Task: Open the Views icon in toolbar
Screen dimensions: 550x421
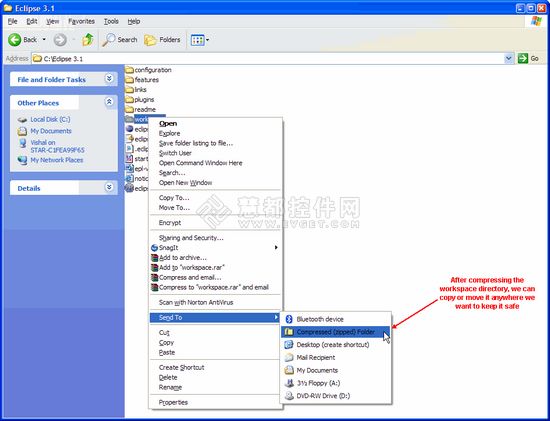Action: [x=197, y=40]
